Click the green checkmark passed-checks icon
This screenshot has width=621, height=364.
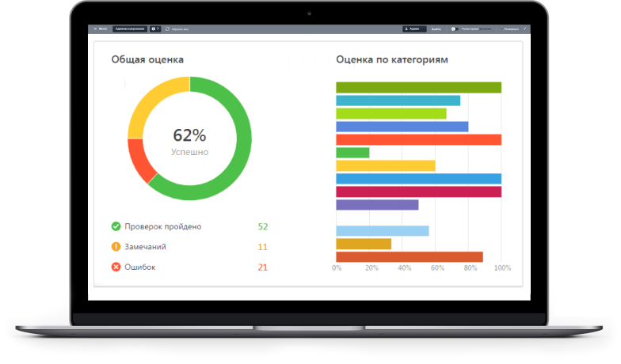click(x=116, y=226)
